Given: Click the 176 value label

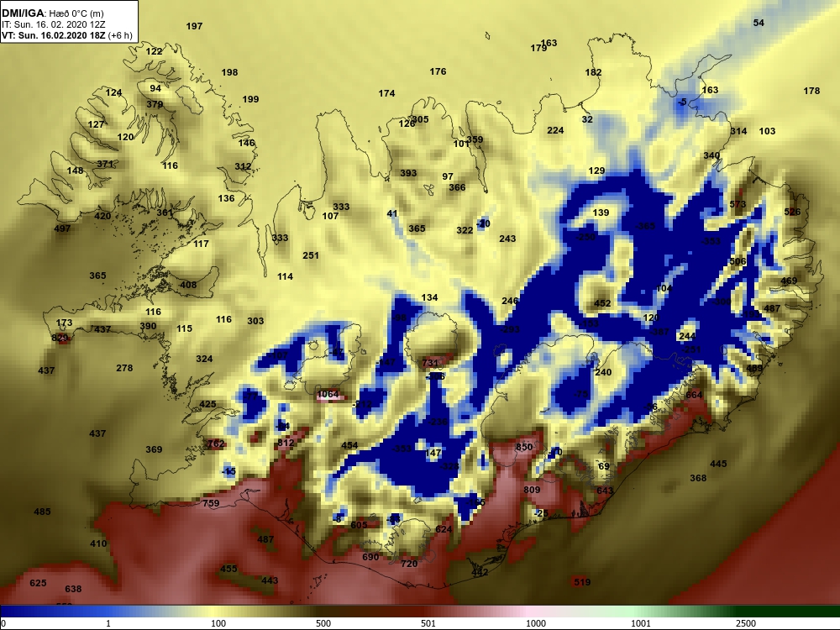Looking at the screenshot, I should 438,71.
